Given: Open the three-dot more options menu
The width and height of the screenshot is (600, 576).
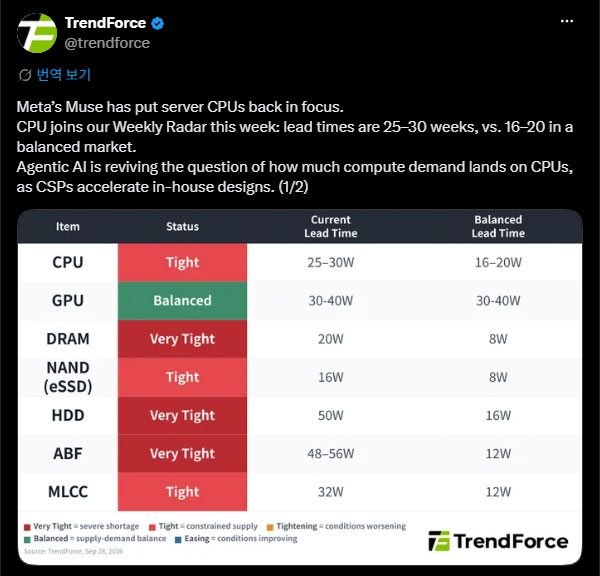Looking at the screenshot, I should 567,21.
